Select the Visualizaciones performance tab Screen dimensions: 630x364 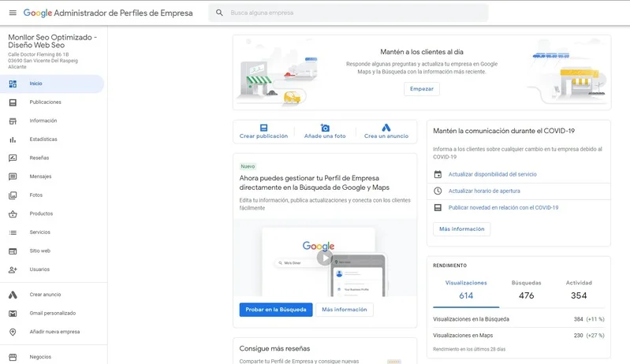point(466,289)
